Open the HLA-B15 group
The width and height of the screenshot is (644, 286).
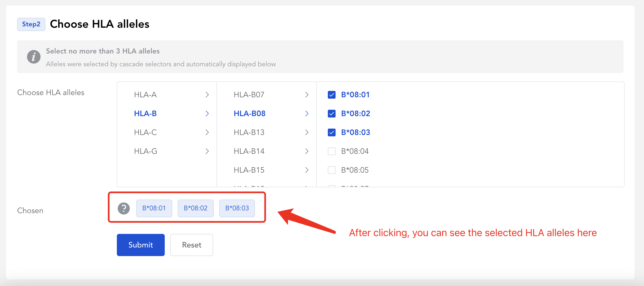pos(267,170)
